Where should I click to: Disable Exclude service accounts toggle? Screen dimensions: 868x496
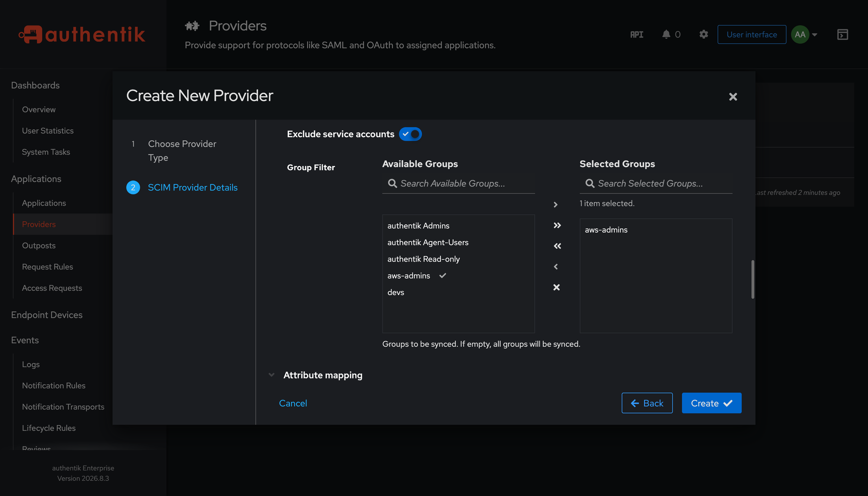(410, 134)
